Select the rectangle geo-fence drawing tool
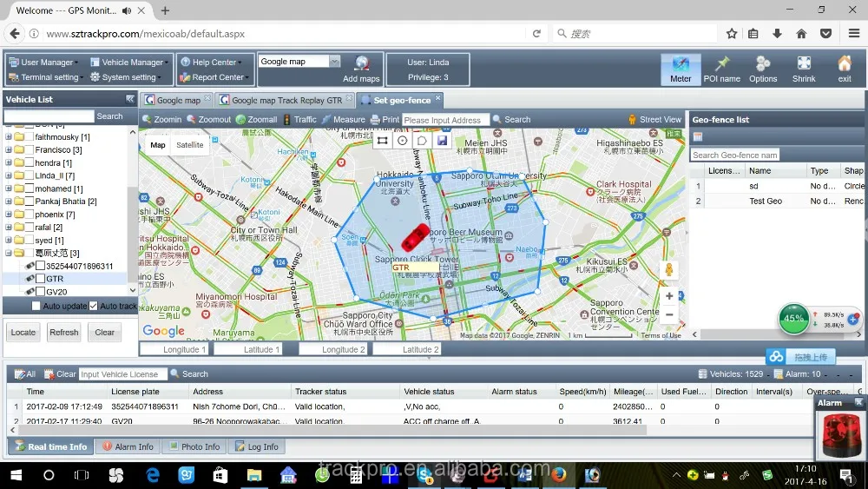The image size is (868, 489). (383, 141)
